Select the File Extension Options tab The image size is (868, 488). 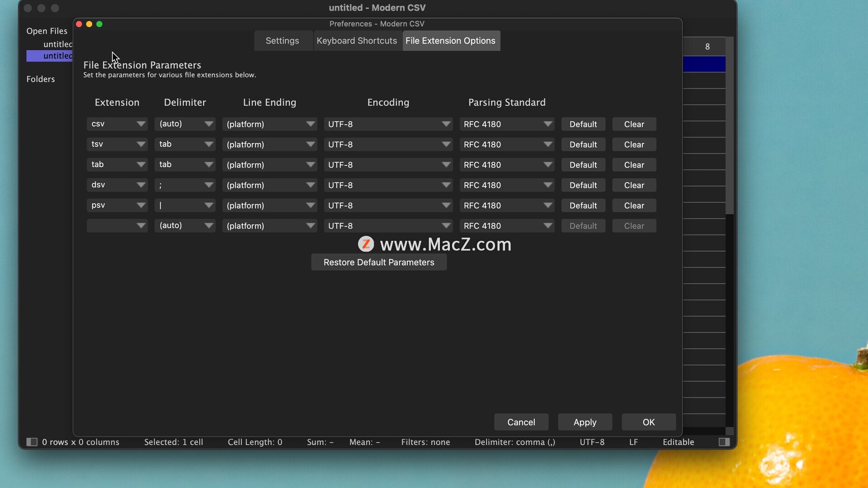[451, 41]
